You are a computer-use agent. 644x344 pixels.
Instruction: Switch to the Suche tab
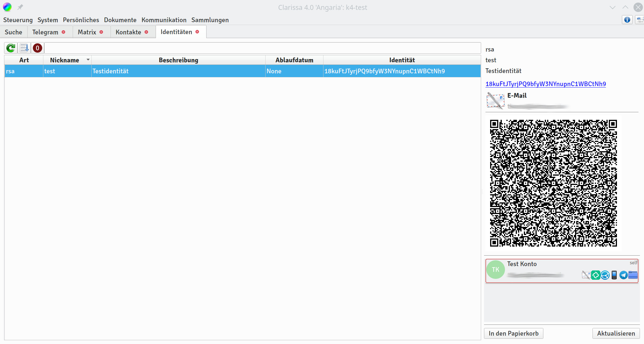[x=13, y=32]
